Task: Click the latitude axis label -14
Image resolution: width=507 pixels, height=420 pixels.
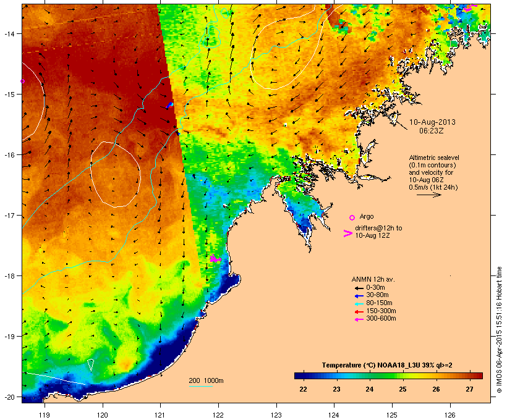Action: point(9,33)
